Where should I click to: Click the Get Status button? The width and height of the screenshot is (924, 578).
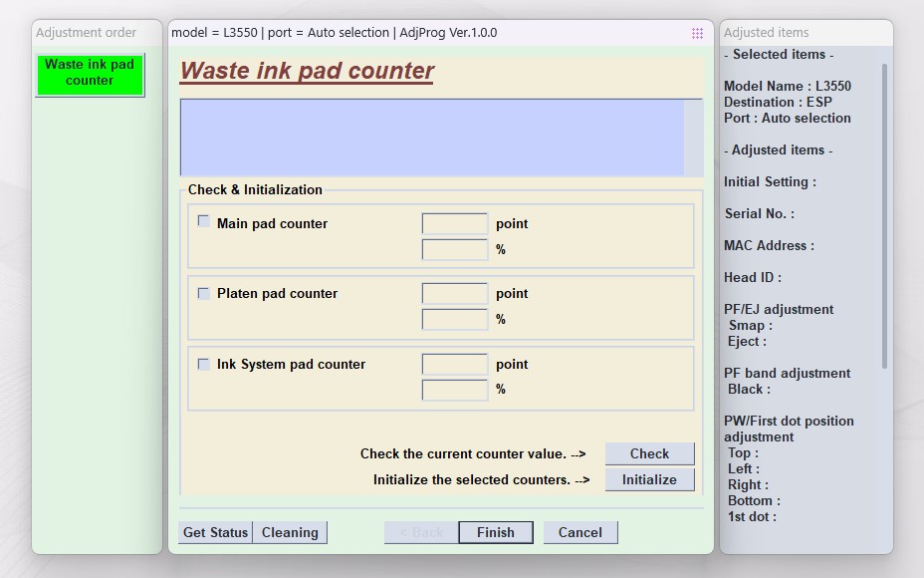pyautogui.click(x=215, y=532)
